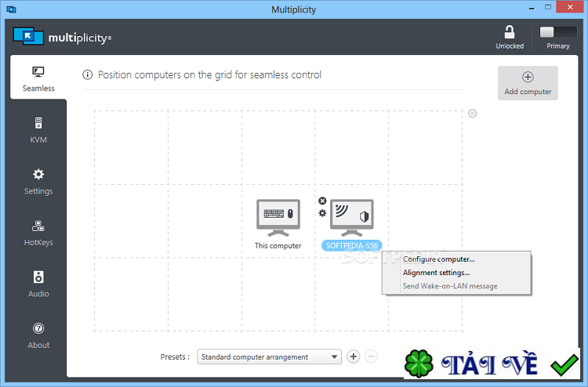This screenshot has width=588, height=387.
Task: Click the Add computer button
Action: (x=528, y=83)
